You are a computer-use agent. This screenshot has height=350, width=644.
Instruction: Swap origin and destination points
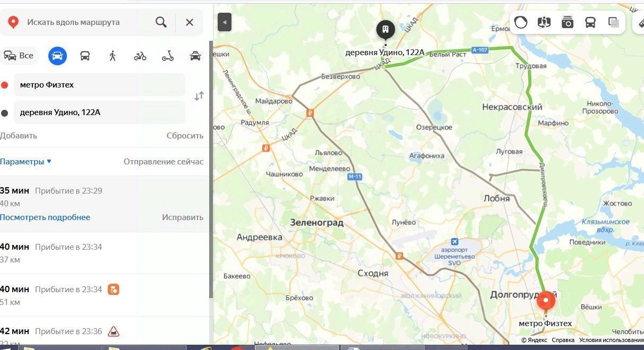(199, 97)
